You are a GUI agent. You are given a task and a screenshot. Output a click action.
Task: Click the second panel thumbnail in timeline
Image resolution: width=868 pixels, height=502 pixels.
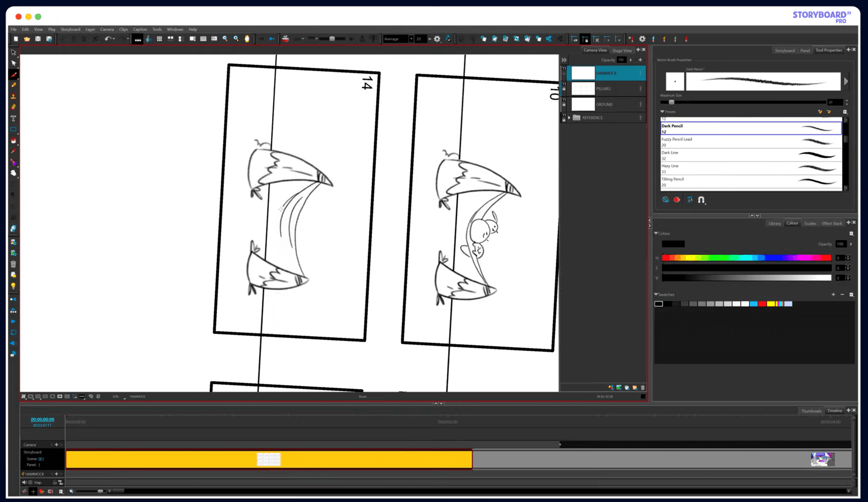pyautogui.click(x=822, y=459)
